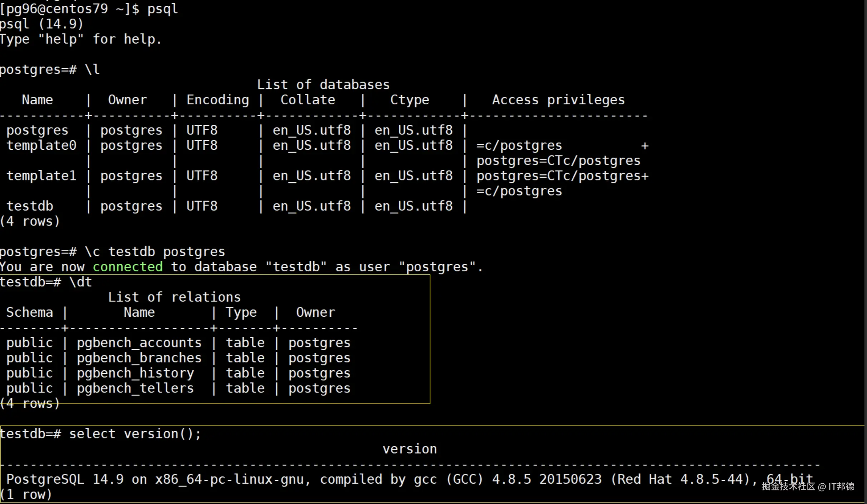Click the 'PostgreSQL 14.9' version output
Image resolution: width=867 pixels, height=504 pixels.
click(65, 479)
